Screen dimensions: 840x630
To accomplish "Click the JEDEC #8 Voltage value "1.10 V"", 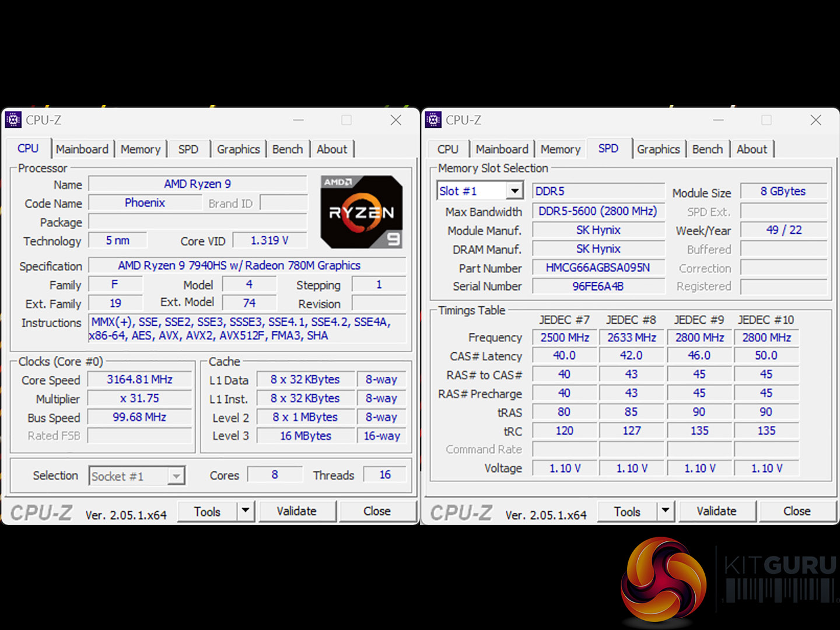I will (632, 468).
